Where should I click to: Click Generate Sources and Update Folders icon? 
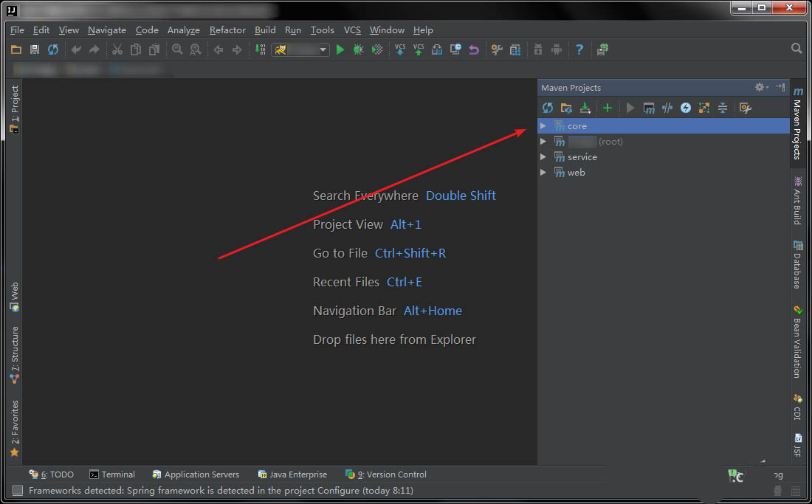[566, 108]
